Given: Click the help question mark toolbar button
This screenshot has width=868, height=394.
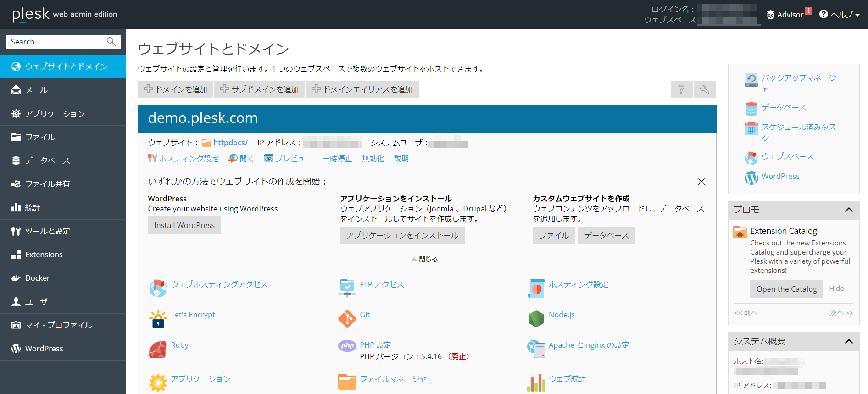Looking at the screenshot, I should click(x=681, y=89).
